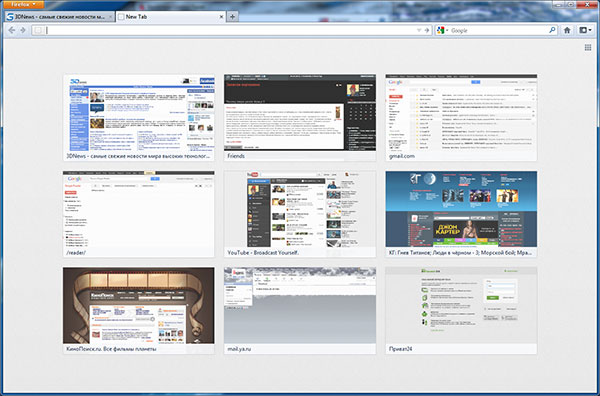
Task: Go forward with the forward arrow
Action: point(23,30)
